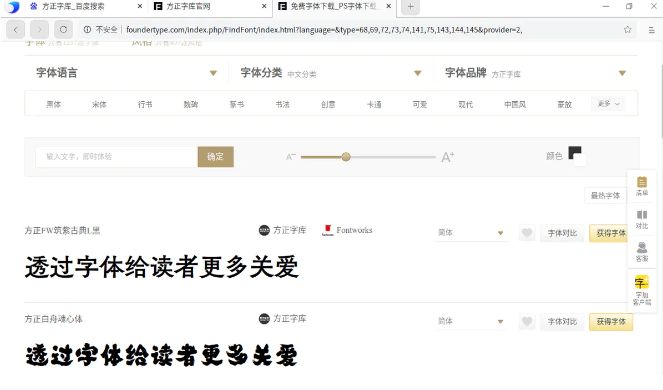Reload the page with refresh icon
The image size is (663, 390).
click(x=63, y=30)
